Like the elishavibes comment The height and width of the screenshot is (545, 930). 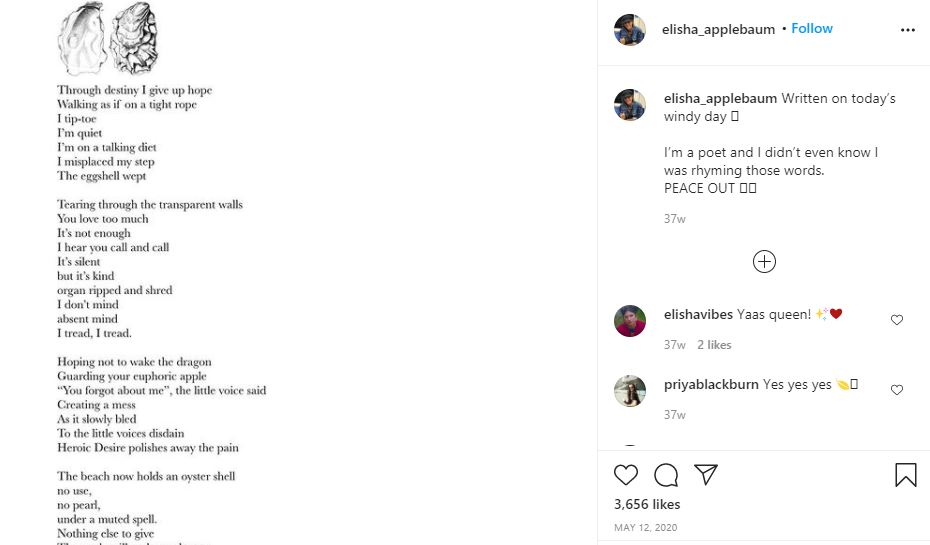click(x=897, y=320)
